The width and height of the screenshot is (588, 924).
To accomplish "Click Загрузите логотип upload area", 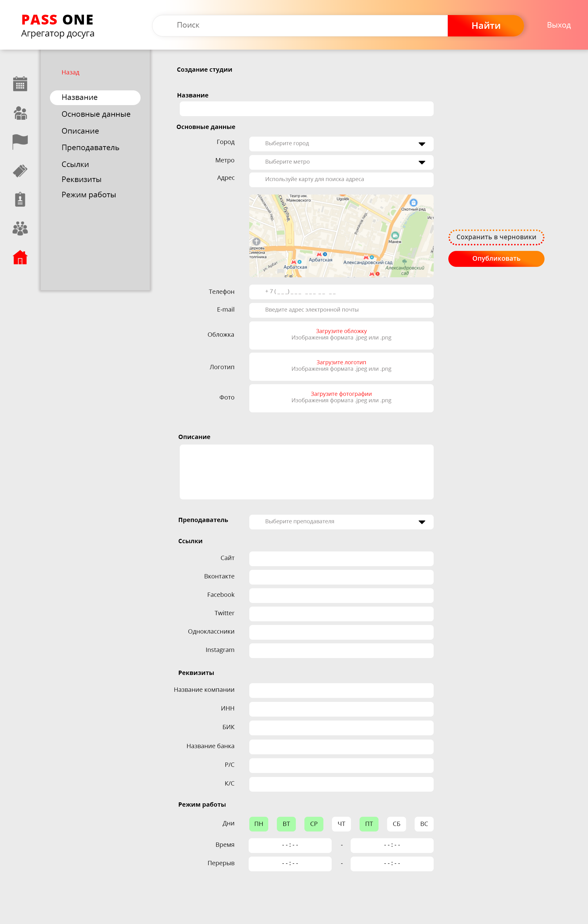I will tap(341, 367).
